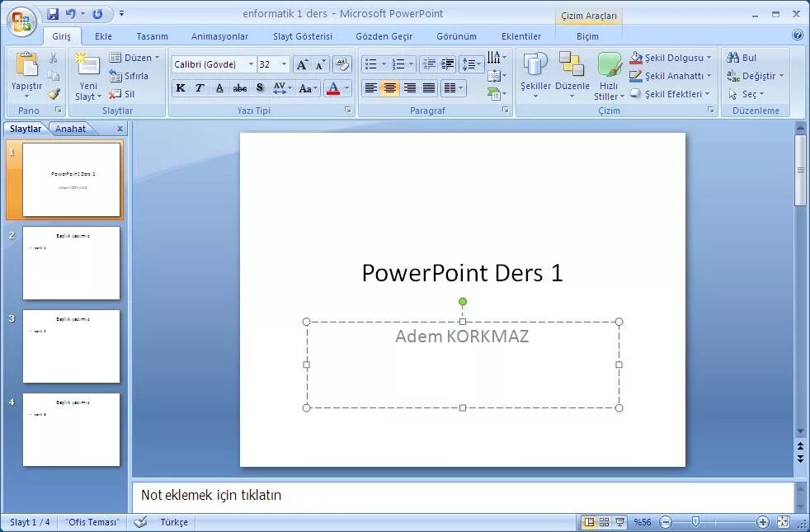
Task: Click the zoom slider handle
Action: coord(696,522)
